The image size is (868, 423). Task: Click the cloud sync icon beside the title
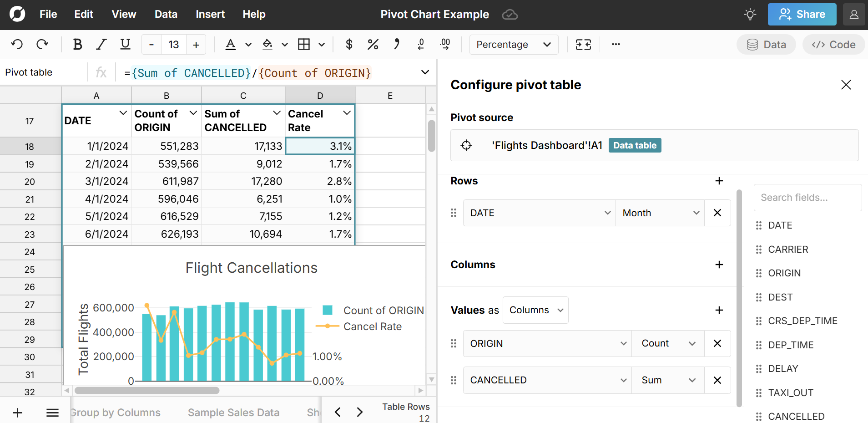point(510,14)
